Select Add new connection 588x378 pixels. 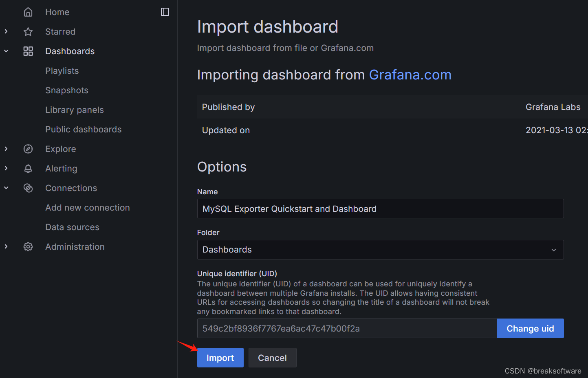point(88,208)
